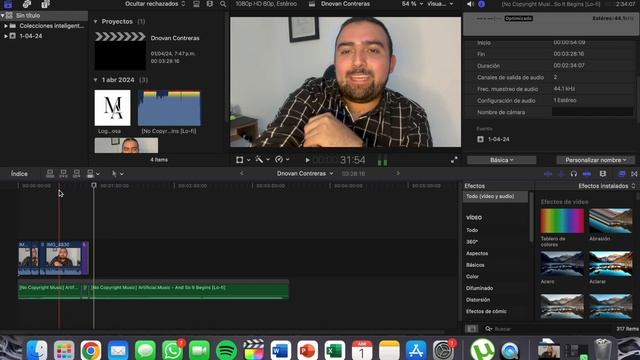Open Microsoft Word from the Dock
Screen dimensions: 640x360
click(280, 350)
